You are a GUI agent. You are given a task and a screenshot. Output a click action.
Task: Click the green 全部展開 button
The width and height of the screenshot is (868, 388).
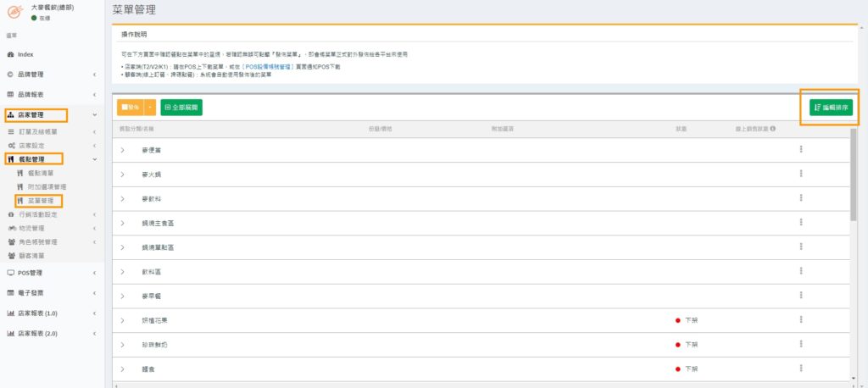(x=181, y=108)
